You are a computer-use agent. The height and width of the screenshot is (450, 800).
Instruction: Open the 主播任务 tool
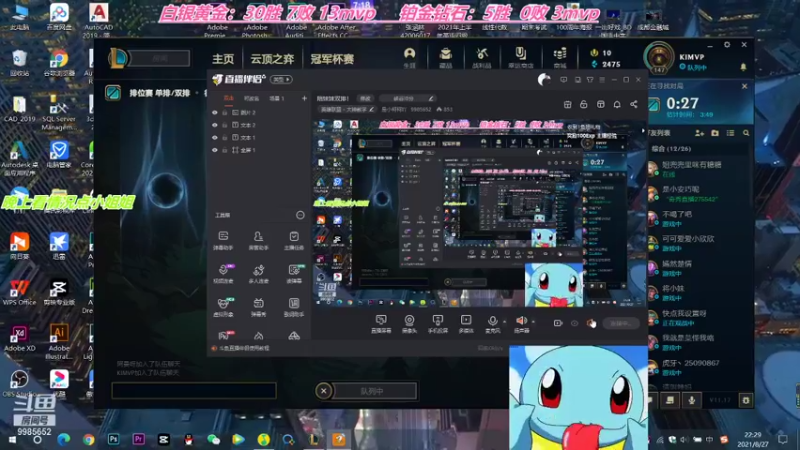click(294, 240)
